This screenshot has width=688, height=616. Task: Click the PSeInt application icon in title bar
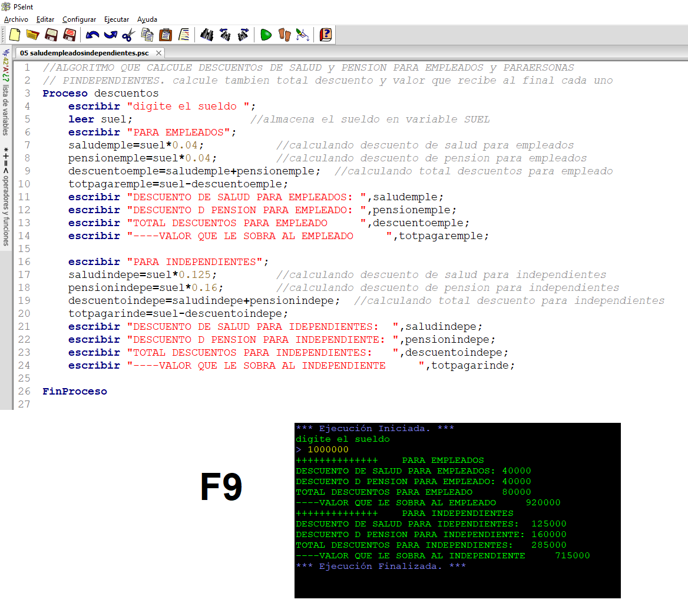(6, 6)
